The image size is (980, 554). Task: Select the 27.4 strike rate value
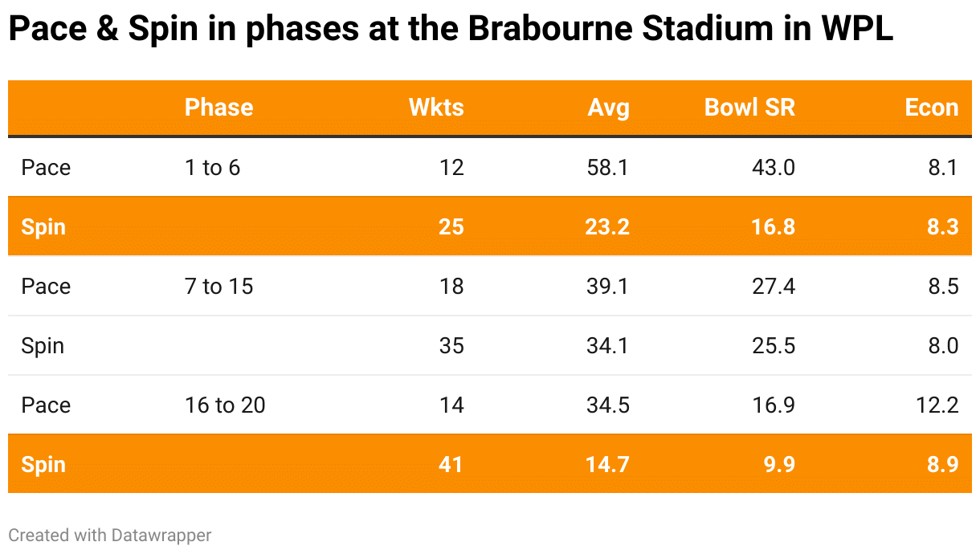pos(773,287)
